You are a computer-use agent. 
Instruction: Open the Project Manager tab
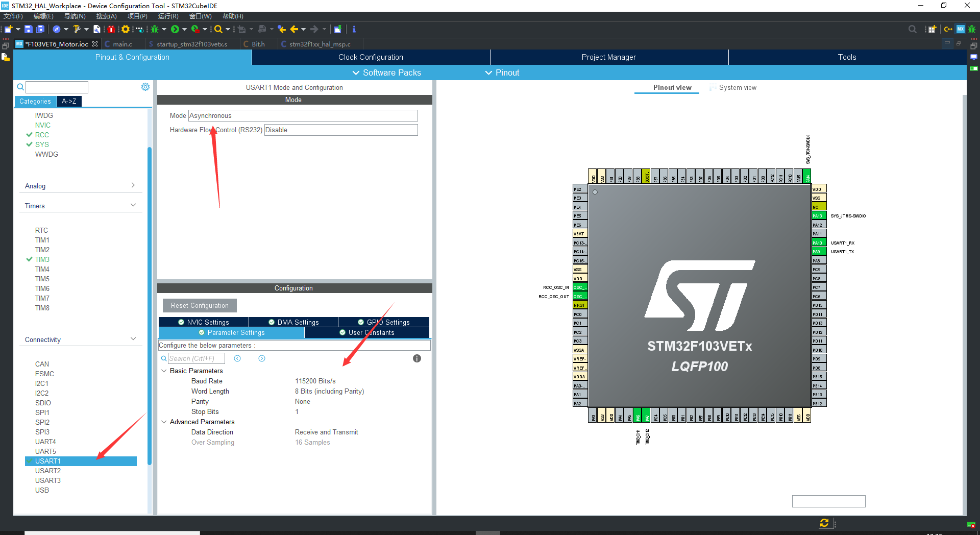[x=609, y=57]
